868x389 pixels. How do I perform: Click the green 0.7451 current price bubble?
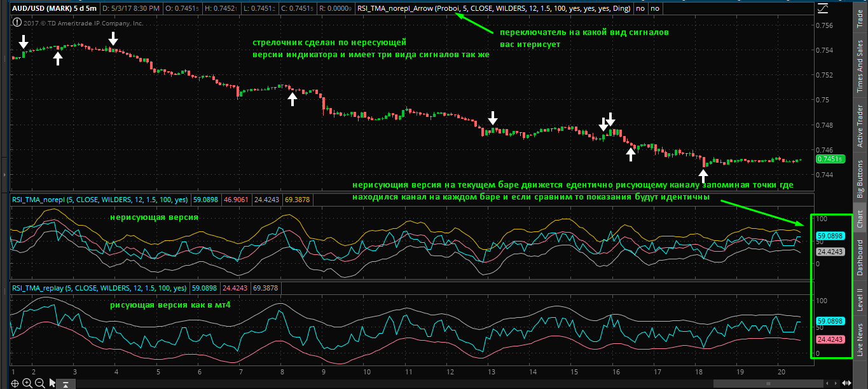832,159
